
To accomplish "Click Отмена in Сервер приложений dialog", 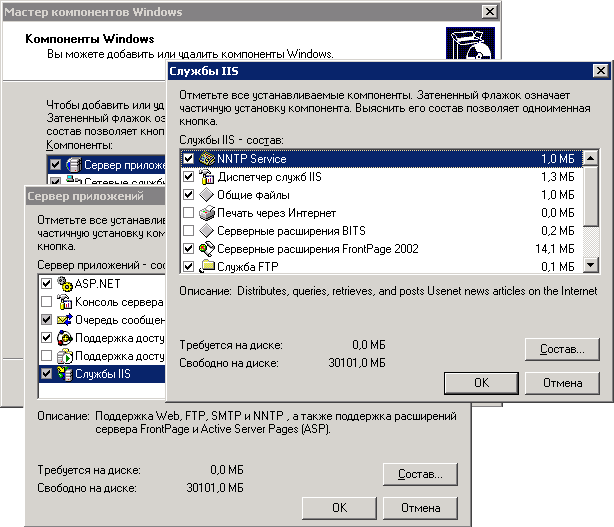I will tap(420, 508).
